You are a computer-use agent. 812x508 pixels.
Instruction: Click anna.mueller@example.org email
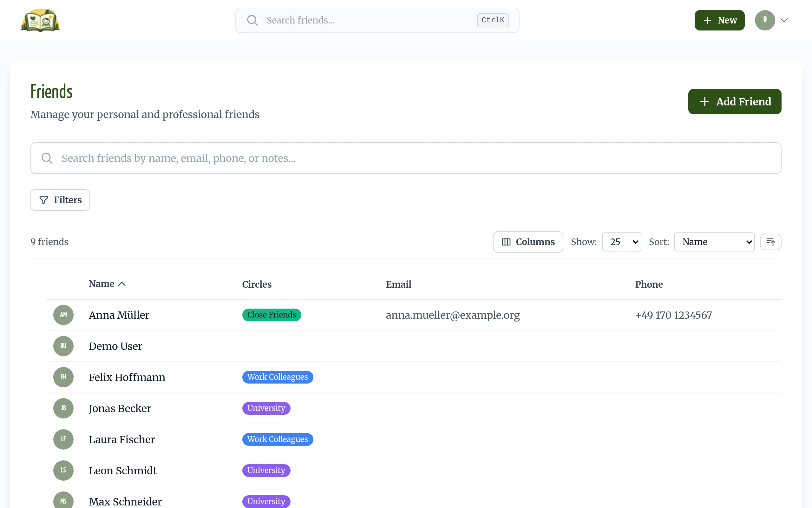(x=453, y=315)
